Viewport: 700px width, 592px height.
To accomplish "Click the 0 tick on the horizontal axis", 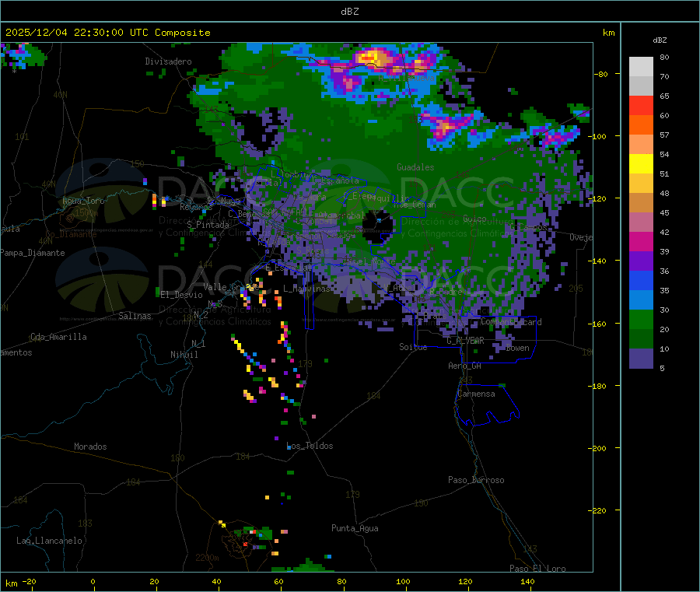I will (93, 581).
